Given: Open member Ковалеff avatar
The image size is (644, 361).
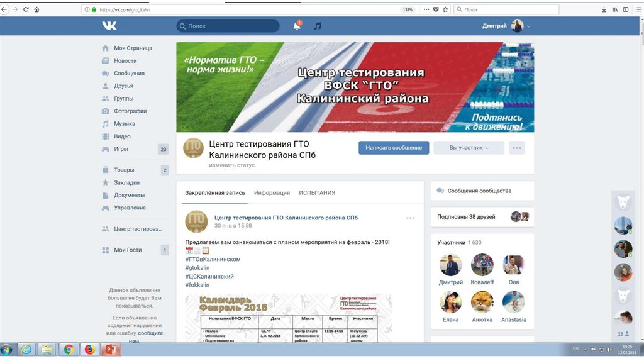Looking at the screenshot, I should 482,265.
